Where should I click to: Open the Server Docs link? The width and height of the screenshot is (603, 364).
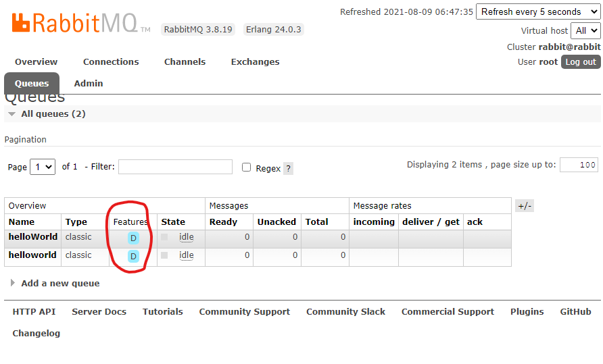(x=99, y=312)
